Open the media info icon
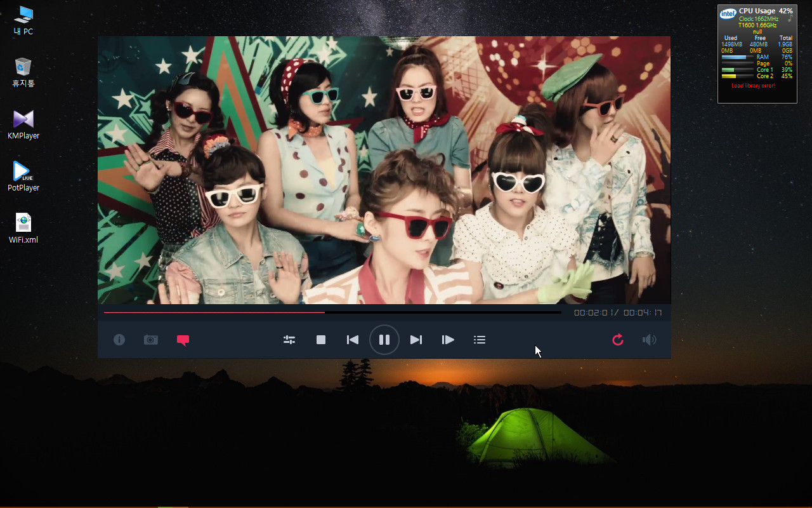The image size is (812, 508). point(119,340)
